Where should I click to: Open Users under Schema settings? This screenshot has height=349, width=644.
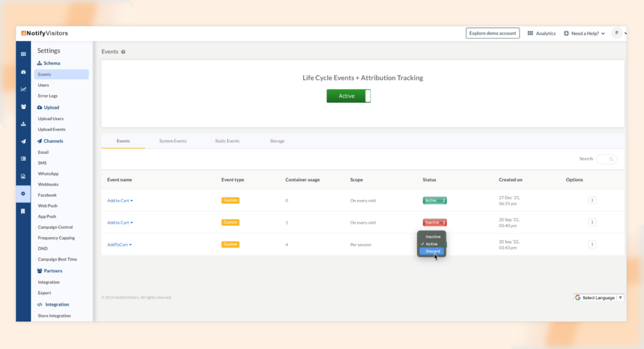pyautogui.click(x=43, y=85)
